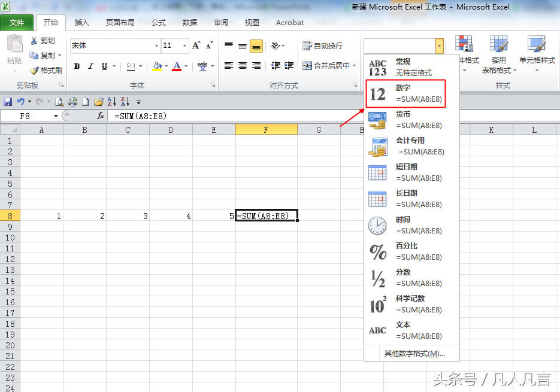Click the Insert Function fx icon

101,116
